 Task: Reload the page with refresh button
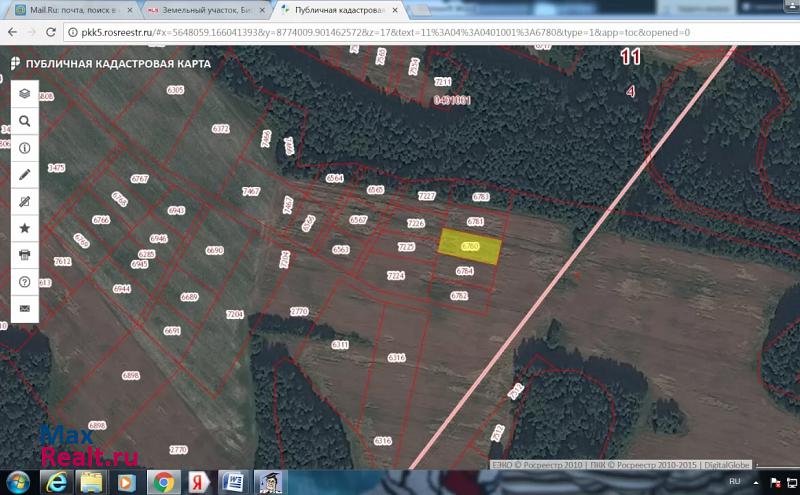(51, 32)
